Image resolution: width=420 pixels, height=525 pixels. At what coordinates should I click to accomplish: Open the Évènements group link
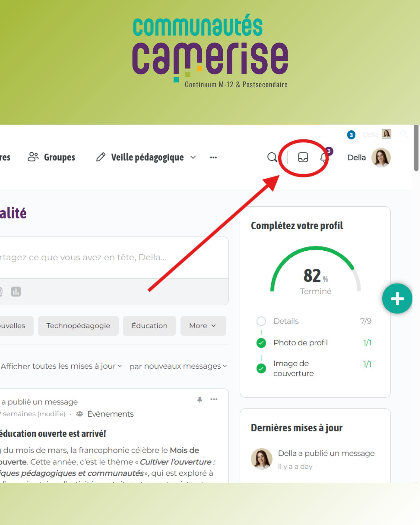tap(110, 414)
